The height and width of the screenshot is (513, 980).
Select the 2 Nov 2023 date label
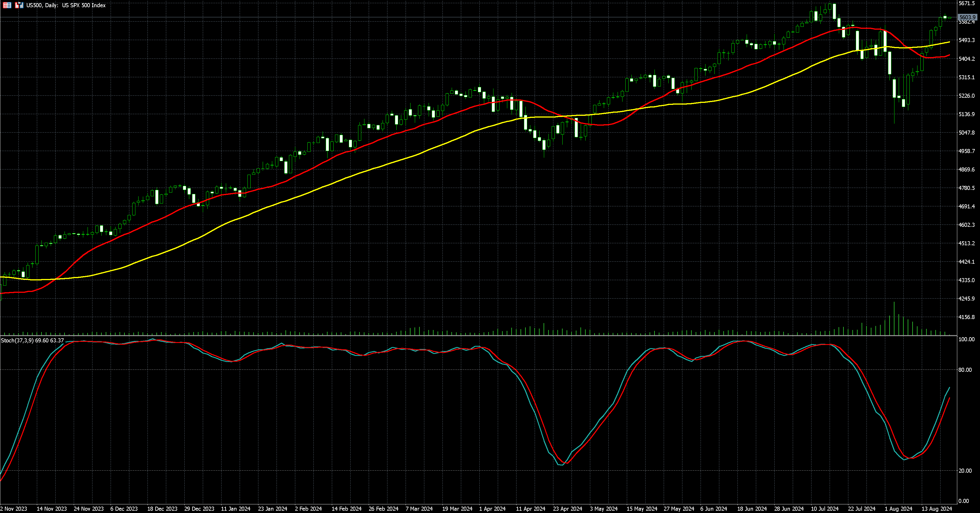click(14, 508)
